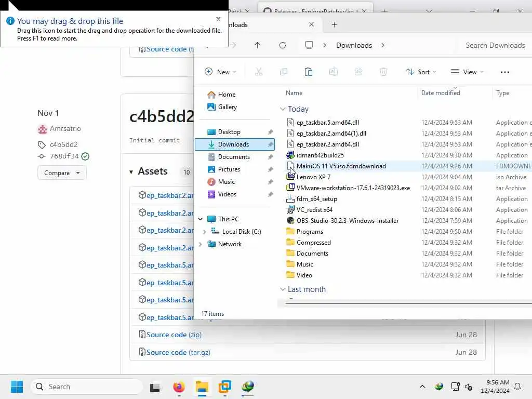This screenshot has width=532, height=399.
Task: Collapse the GitHub Assets section
Action: [x=131, y=172]
